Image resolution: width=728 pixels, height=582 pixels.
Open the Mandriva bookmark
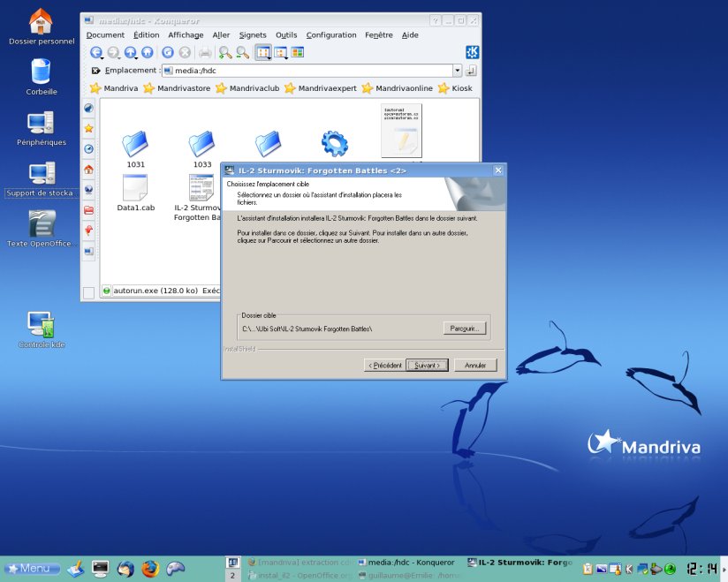click(114, 88)
